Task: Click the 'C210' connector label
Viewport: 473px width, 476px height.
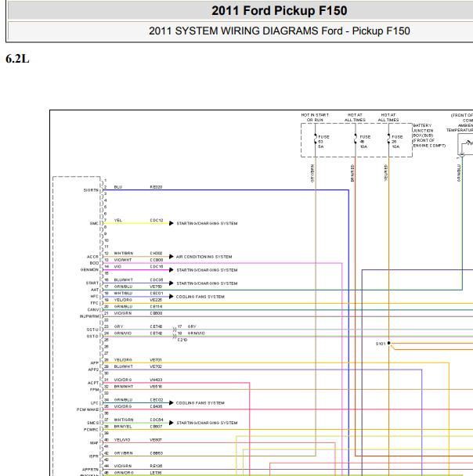Action: [182, 340]
